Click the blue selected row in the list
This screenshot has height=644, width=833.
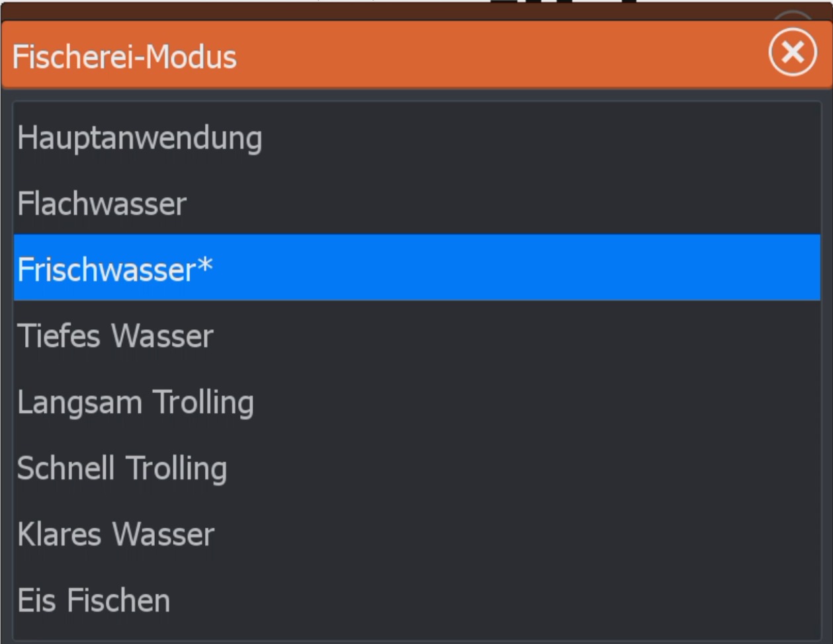point(417,268)
